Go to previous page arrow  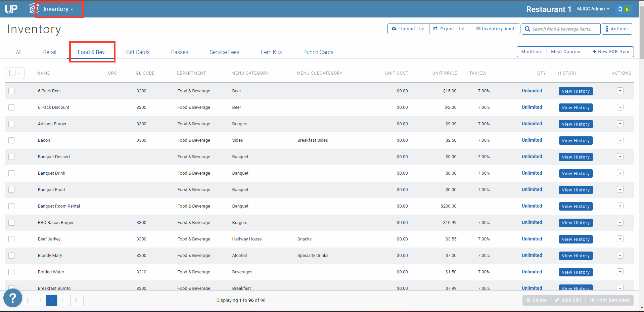coord(40,300)
